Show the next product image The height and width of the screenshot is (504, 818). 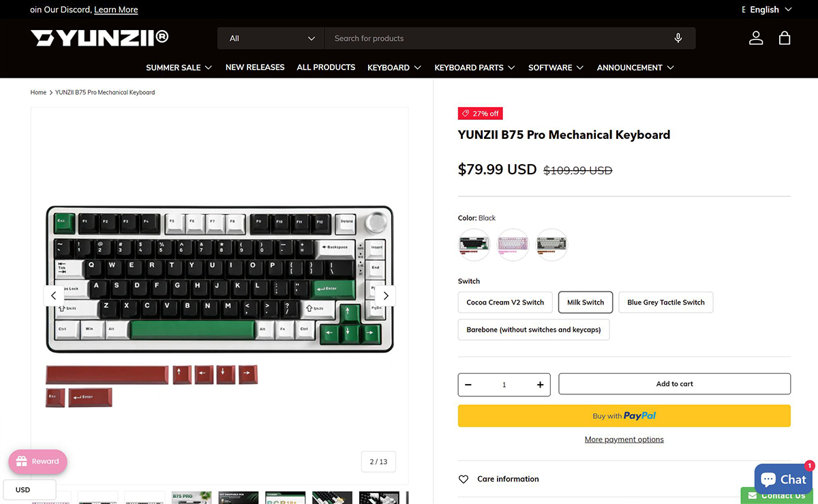385,296
